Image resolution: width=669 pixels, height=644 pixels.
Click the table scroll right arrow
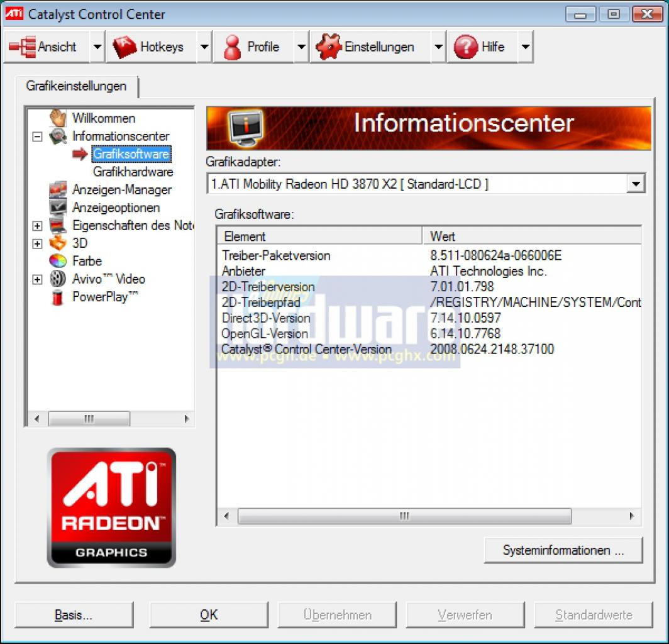point(631,516)
